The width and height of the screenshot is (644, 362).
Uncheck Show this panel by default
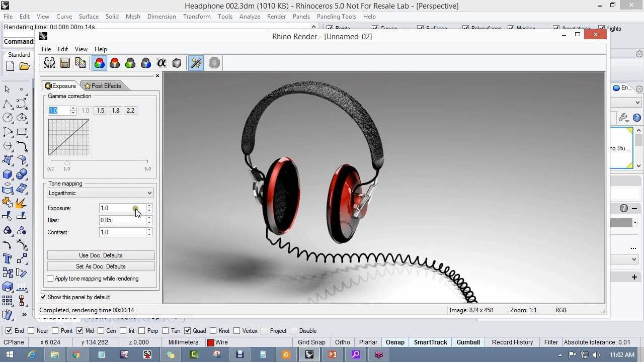click(43, 297)
